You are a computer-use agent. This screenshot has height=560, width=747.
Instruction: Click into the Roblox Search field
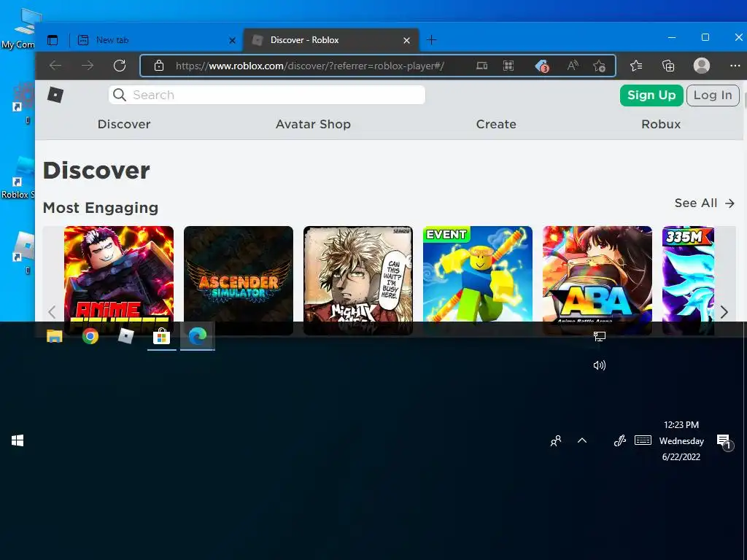coord(267,95)
